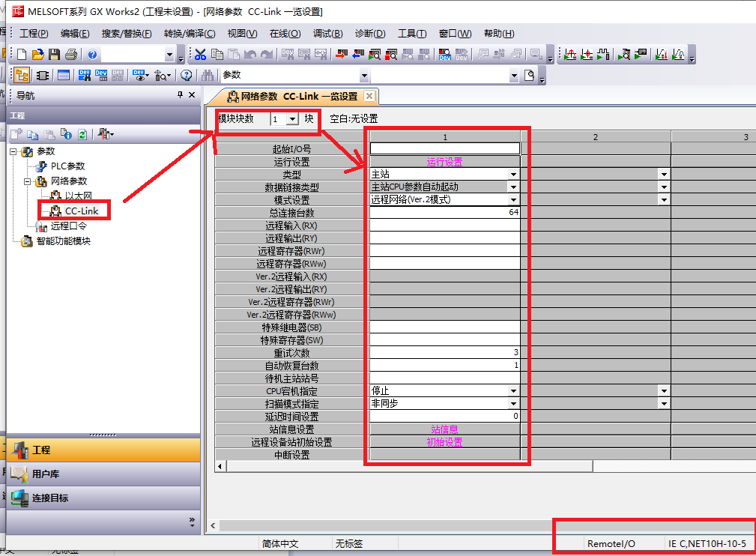Screen dimensions: 756x556
Task: Click the refresh icon in project panel
Action: coord(82,135)
